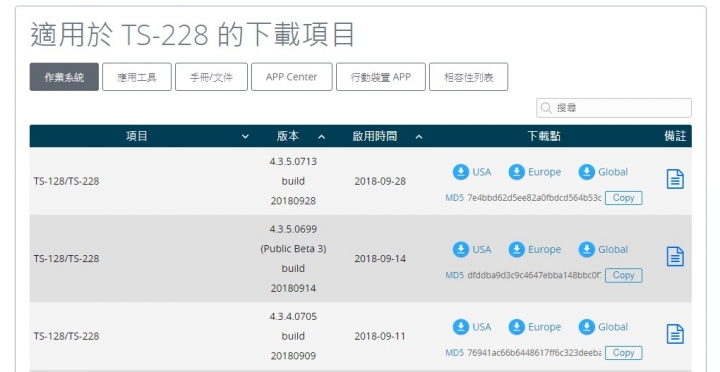Open the 行動裝置 APP tab

(x=381, y=77)
